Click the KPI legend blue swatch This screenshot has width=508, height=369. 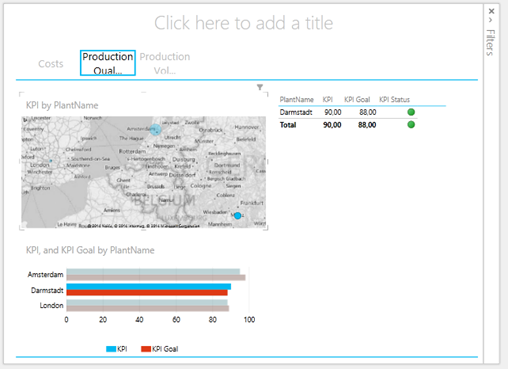point(111,349)
